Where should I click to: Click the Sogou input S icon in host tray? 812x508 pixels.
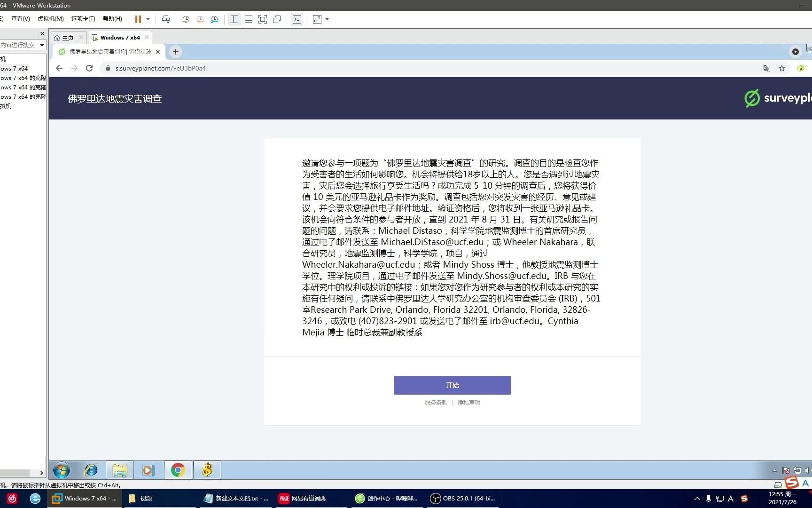744,499
